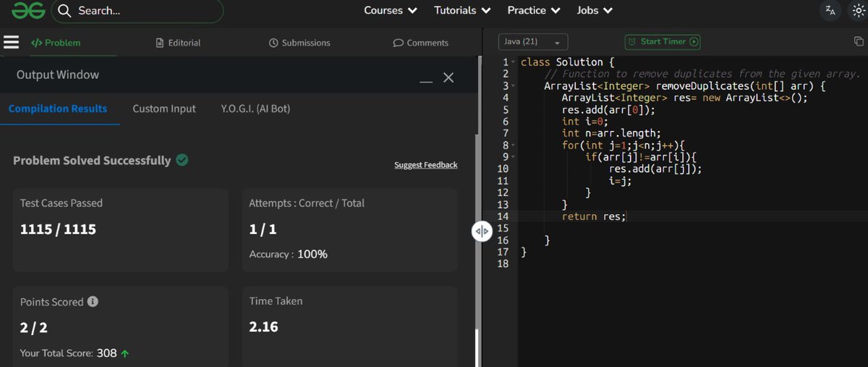Open the Java (21) language dropdown

click(534, 42)
